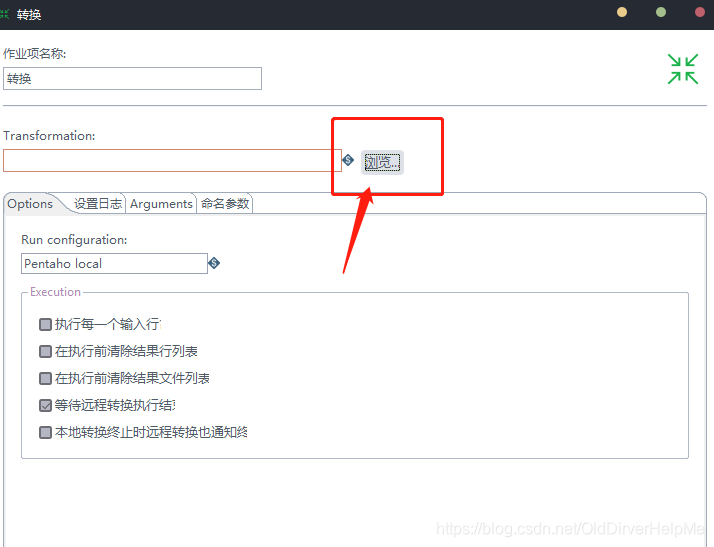
Task: Enable 在执行前清除结果文件列表 checkbox
Action: (45, 378)
